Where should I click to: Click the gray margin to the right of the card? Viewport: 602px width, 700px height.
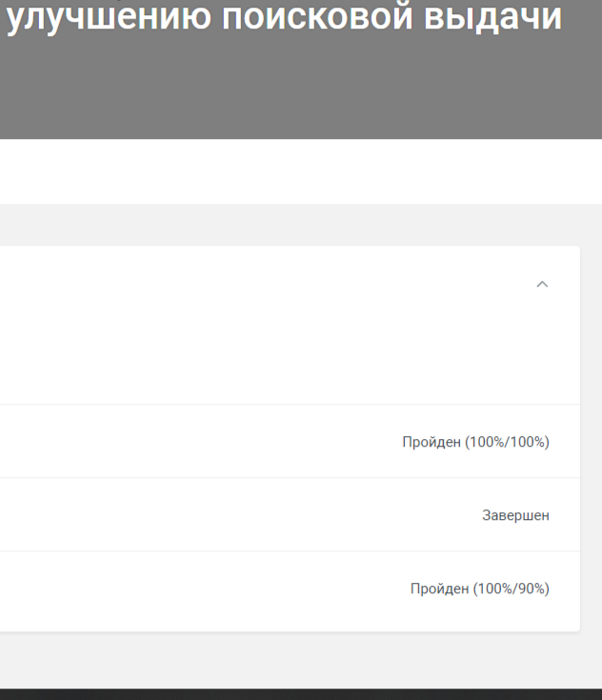click(x=591, y=437)
